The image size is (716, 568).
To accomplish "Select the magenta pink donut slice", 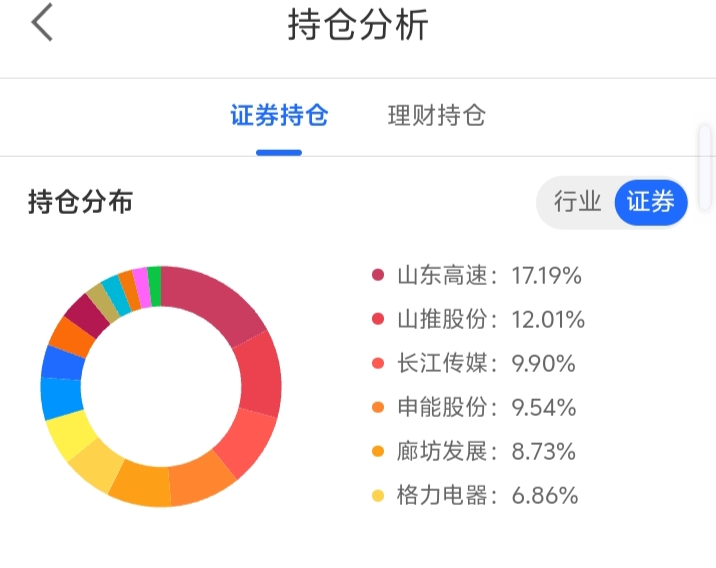I will tap(142, 288).
